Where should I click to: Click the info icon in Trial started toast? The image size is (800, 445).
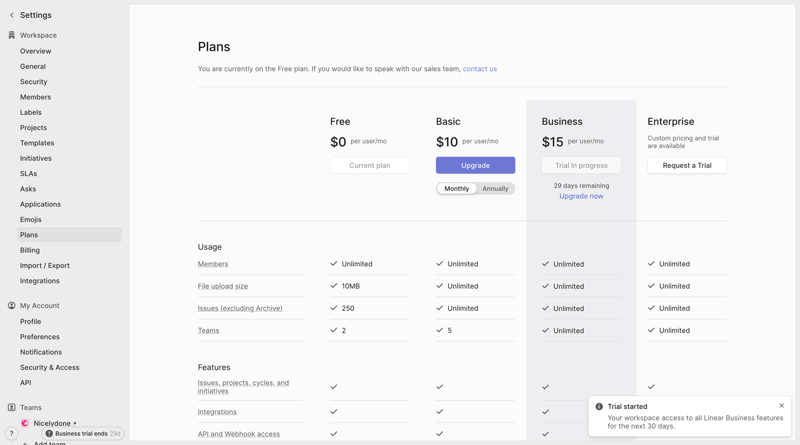coord(599,406)
